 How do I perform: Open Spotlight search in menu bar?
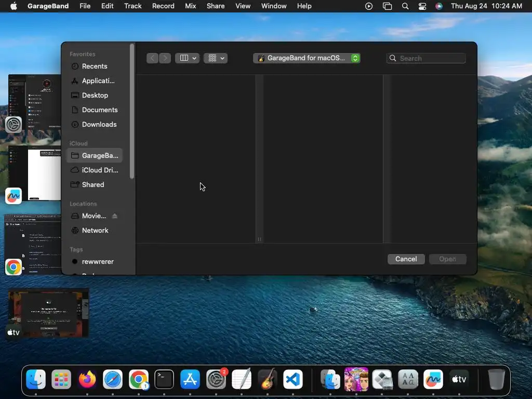[405, 6]
